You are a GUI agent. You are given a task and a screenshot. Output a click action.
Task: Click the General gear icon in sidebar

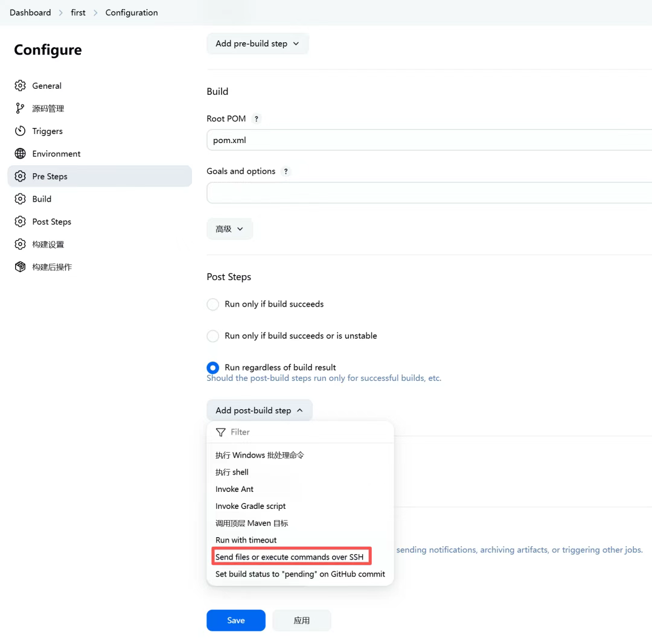tap(20, 86)
